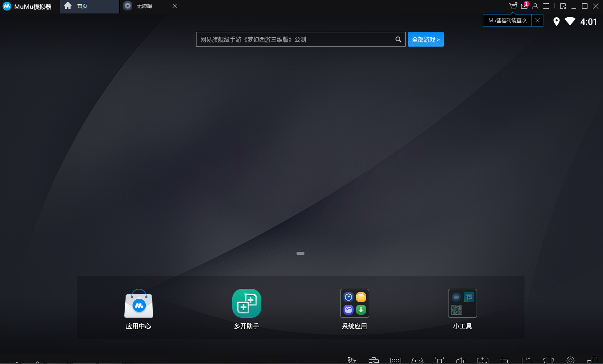Click the home screen page indicator
Viewport: 603px width, 364px height.
[x=300, y=254]
